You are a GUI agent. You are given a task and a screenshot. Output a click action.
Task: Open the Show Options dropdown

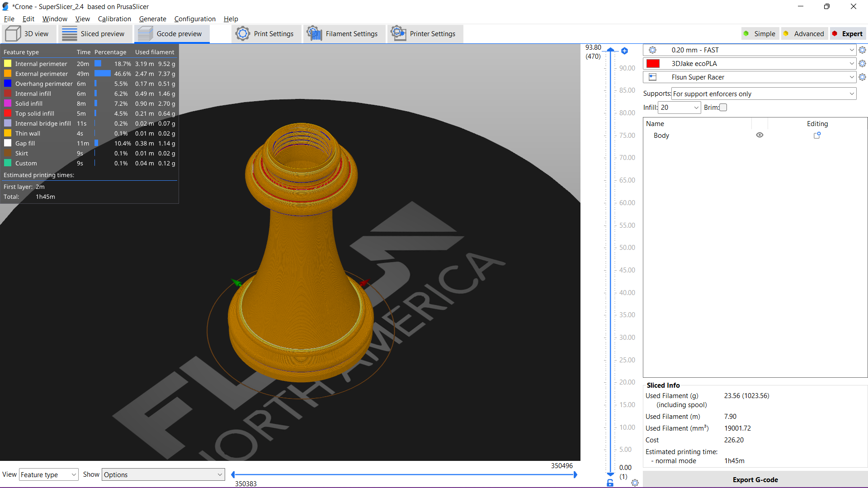[163, 474]
